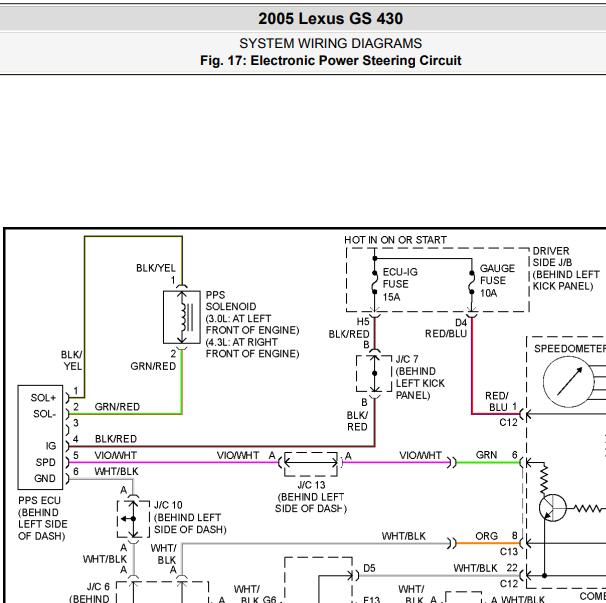Click the 'PPS SOLENOID' description text
606x603 pixels.
[x=252, y=324]
